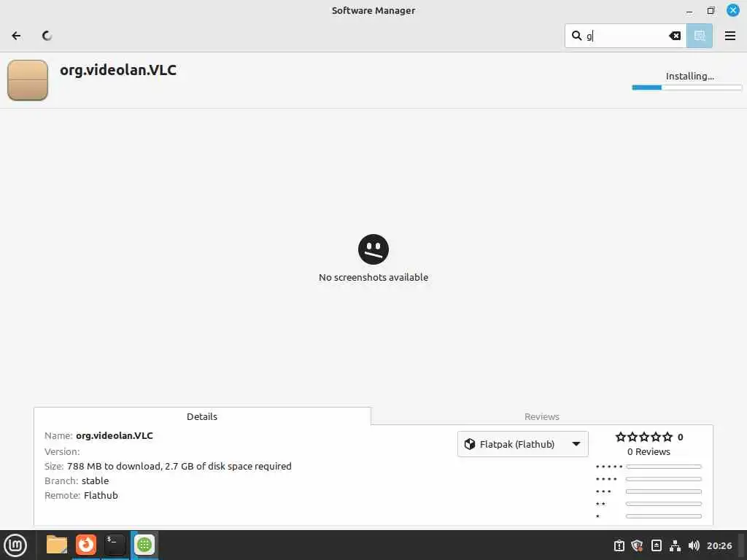The image size is (747, 560).
Task: Go back using the back arrow
Action: coord(16,36)
